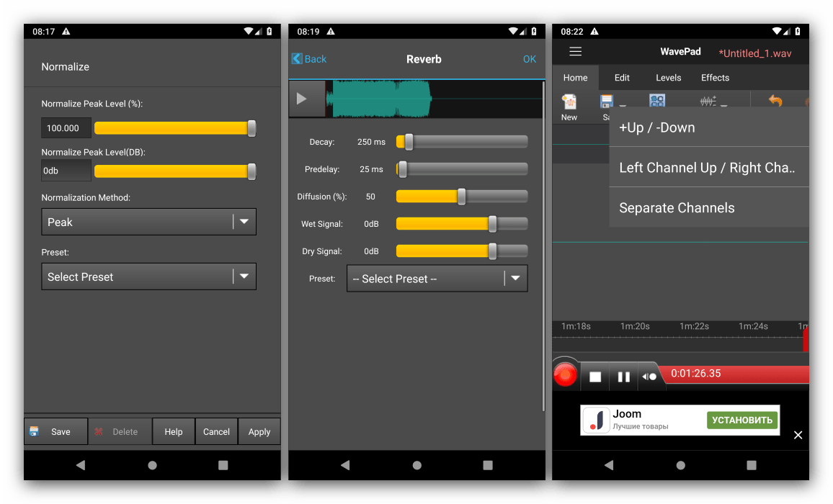The height and width of the screenshot is (504, 833).
Task: Click the Diffusion slider handle
Action: (461, 197)
